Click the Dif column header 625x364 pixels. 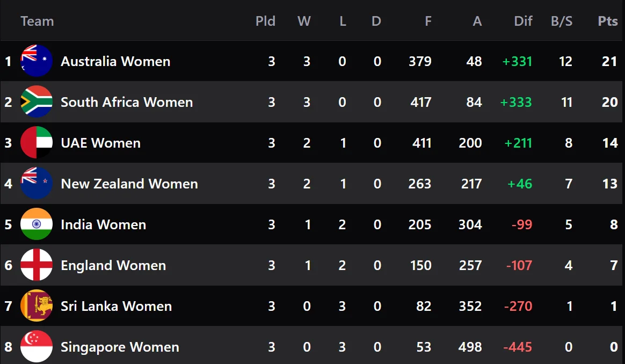tap(523, 21)
